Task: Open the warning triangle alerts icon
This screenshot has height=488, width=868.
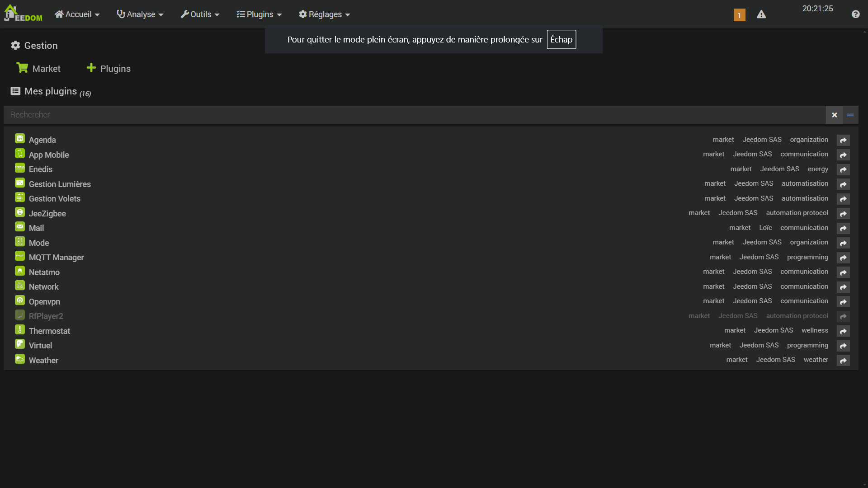Action: coord(761,14)
